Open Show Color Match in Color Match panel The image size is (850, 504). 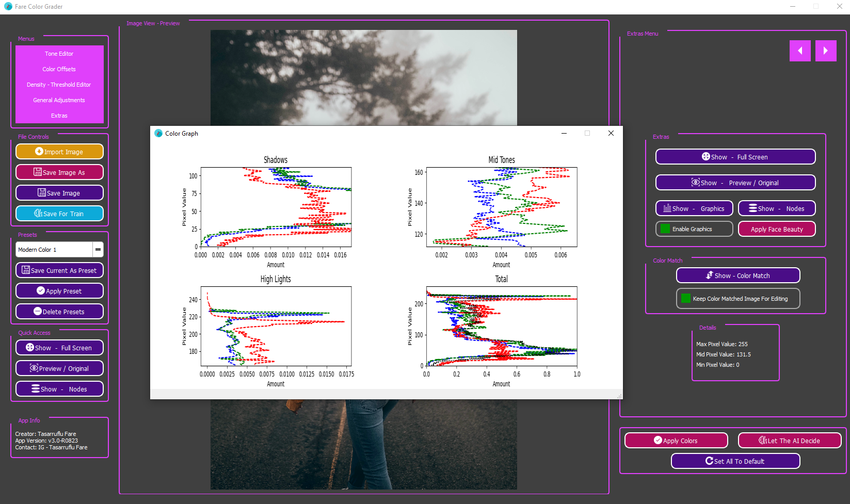[x=738, y=275]
